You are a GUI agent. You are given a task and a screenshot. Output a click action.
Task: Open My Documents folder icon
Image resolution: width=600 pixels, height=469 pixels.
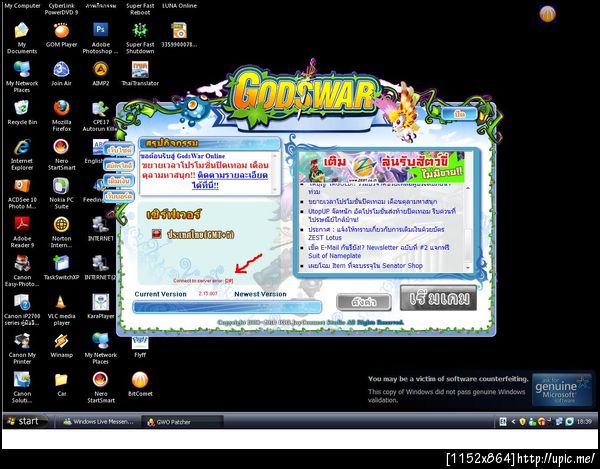coord(22,38)
